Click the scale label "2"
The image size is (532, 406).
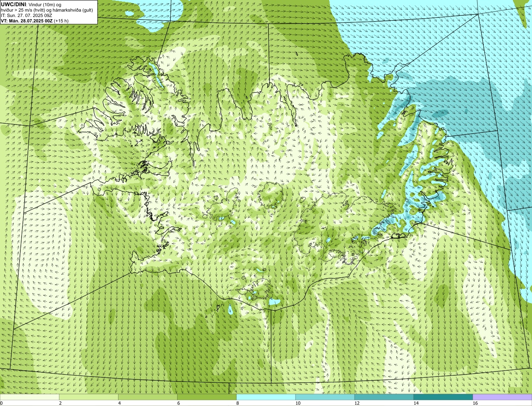pyautogui.click(x=60, y=403)
